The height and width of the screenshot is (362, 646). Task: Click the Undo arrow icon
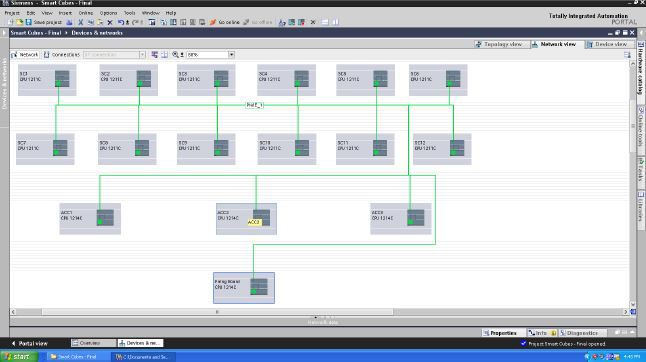tap(121, 22)
